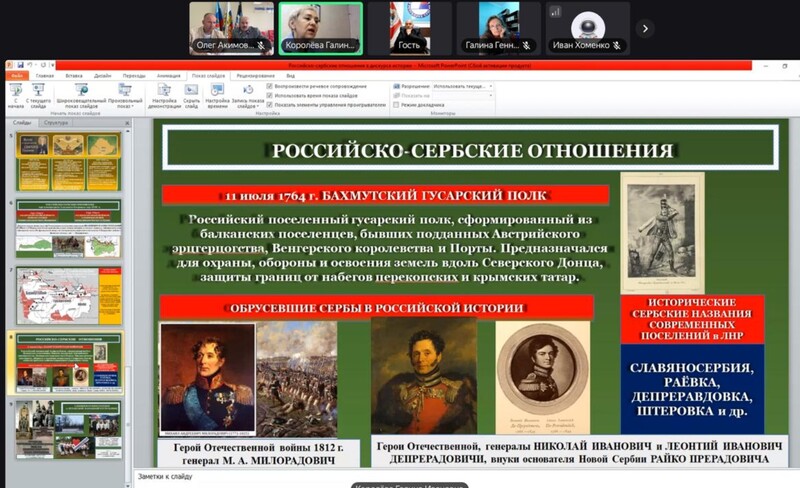The image size is (800, 488).
Task: Click blue box 'СЛАВЯНОСЕРБИЯ, РАЁВКА'
Action: point(692,389)
